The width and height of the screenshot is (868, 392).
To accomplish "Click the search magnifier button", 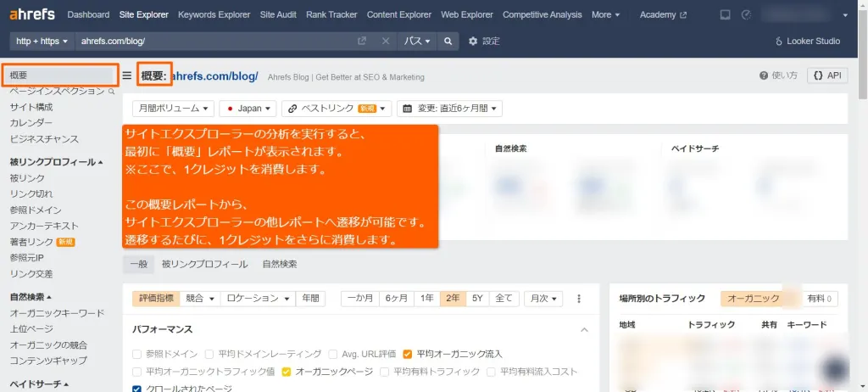I will (448, 41).
